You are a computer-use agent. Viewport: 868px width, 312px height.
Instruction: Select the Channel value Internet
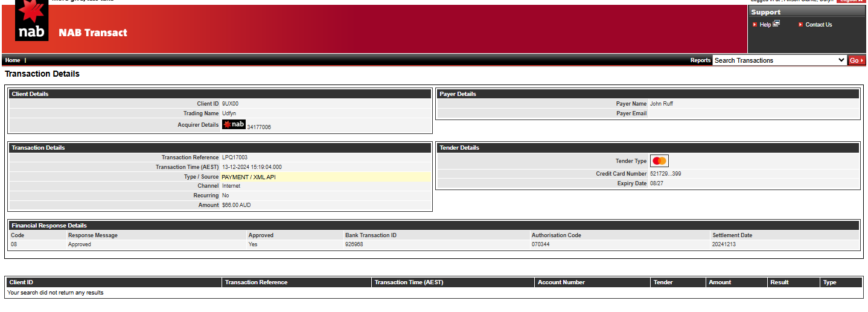[231, 186]
